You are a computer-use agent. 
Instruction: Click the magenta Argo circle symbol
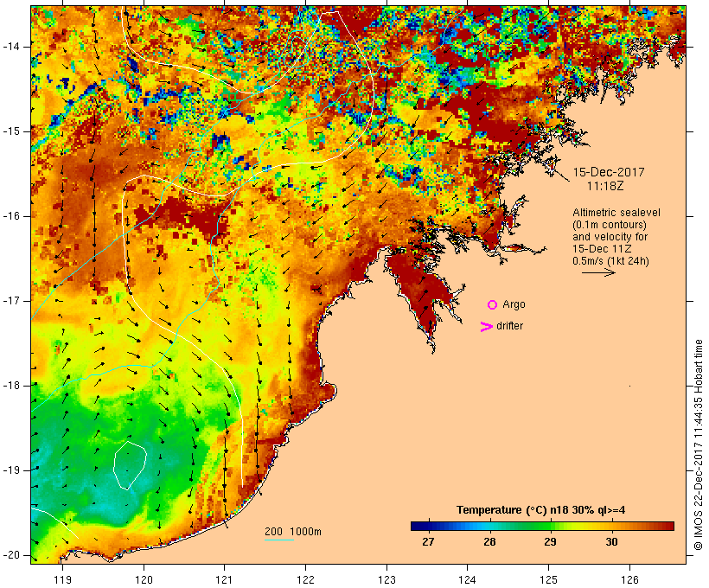tap(493, 305)
